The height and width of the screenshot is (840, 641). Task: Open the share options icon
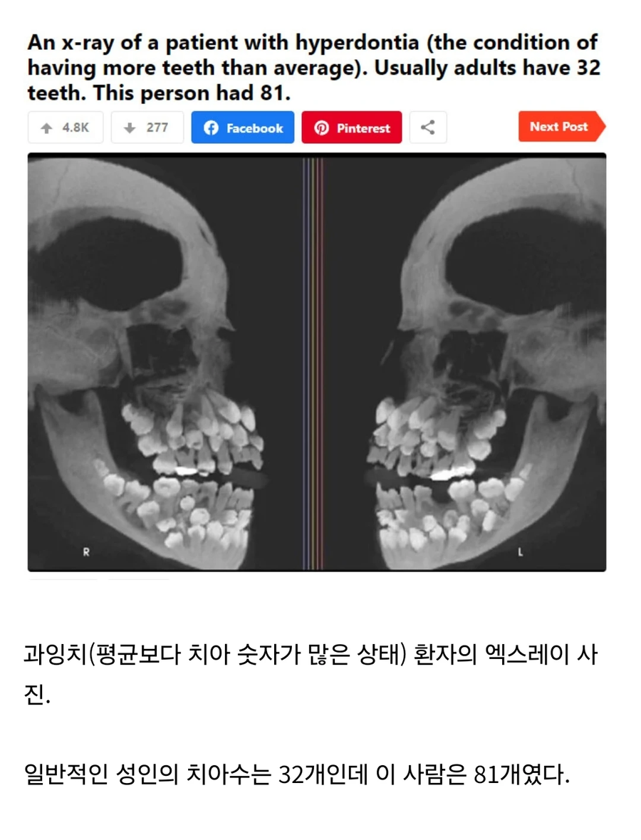428,128
